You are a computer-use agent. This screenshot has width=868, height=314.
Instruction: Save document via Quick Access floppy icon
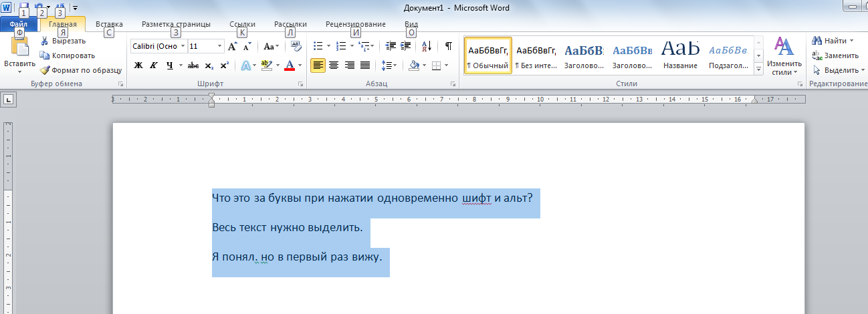[23, 7]
